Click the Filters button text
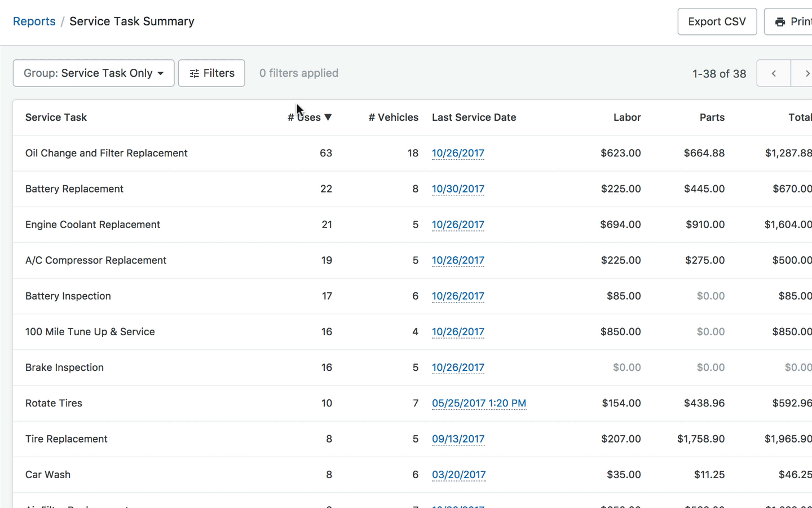Screen dimensions: 812x508 click(219, 73)
